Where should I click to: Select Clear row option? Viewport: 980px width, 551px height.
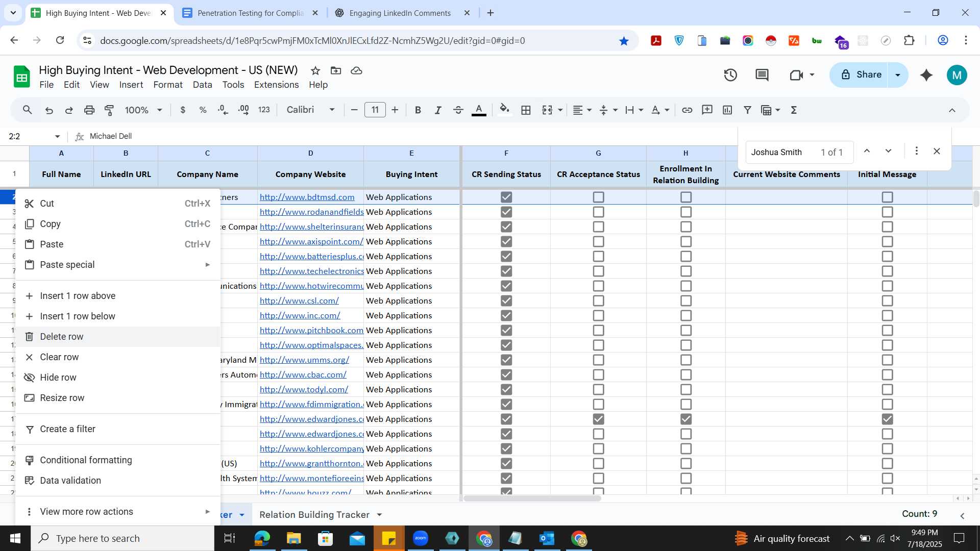[117, 357]
